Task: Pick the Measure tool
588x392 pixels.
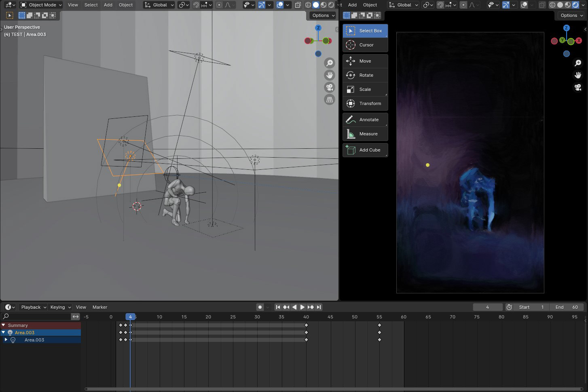Action: point(365,134)
